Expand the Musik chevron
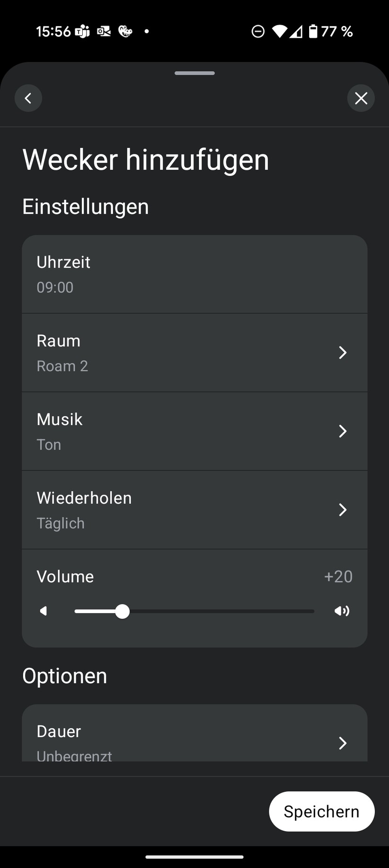 343,431
